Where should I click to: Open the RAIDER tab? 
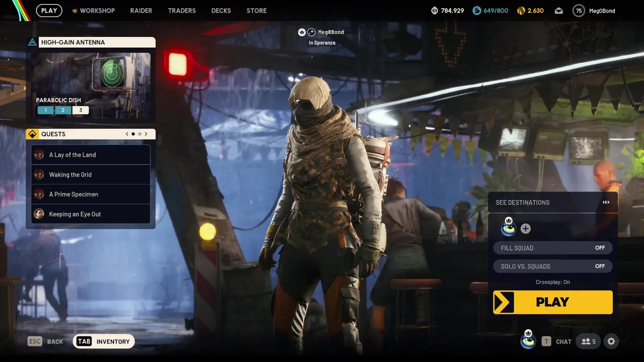click(x=141, y=11)
